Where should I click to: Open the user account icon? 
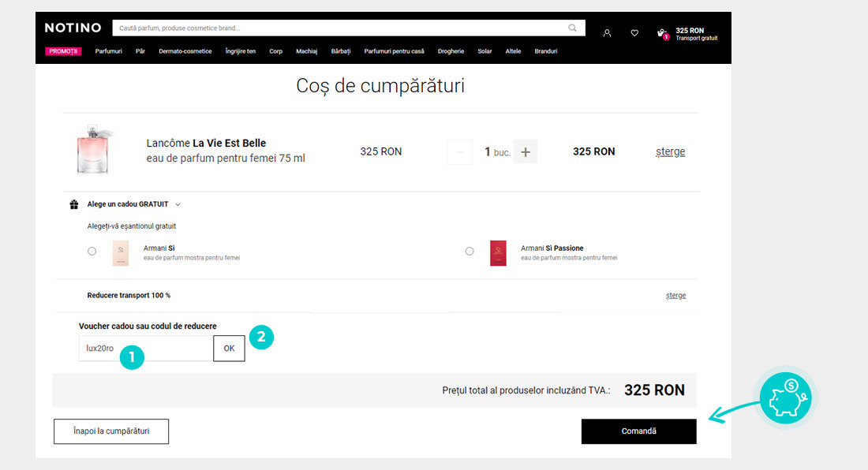pyautogui.click(x=608, y=33)
